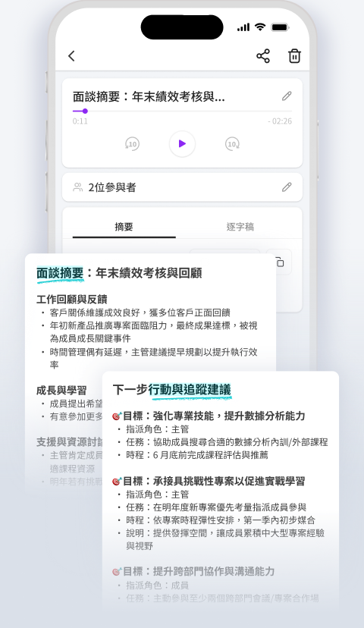
Task: Click the bullet 客戶關係維護成效良好
Action: pos(140,312)
